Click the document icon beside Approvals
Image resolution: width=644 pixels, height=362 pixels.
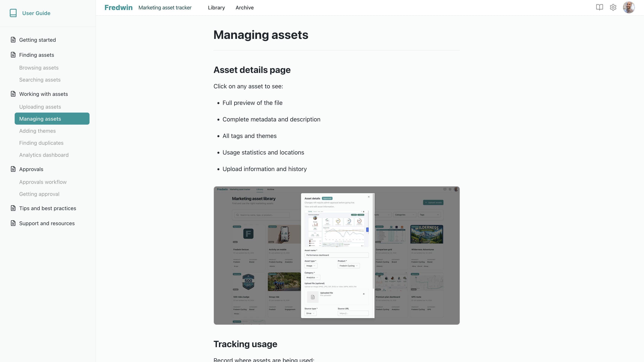(13, 169)
